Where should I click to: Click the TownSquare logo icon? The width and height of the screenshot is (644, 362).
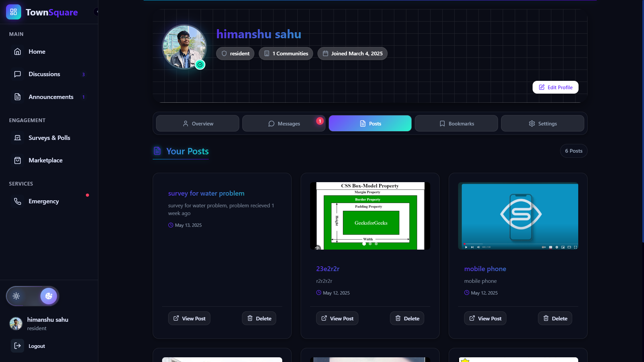(x=13, y=12)
